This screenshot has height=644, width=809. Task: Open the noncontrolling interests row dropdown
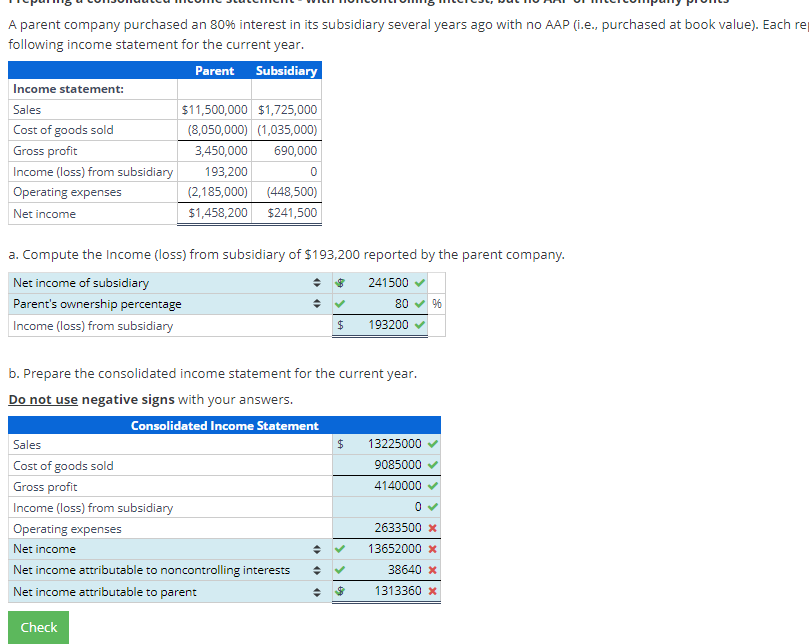coord(168,570)
